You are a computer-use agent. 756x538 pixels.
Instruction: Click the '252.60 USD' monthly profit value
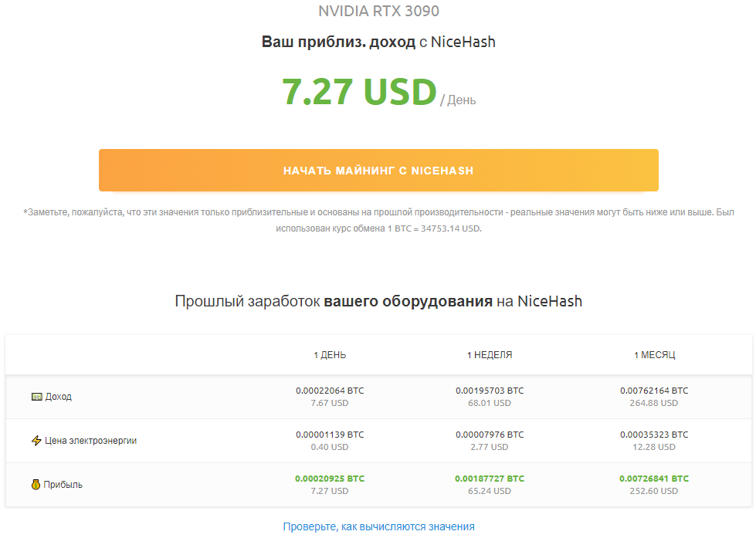tap(654, 491)
